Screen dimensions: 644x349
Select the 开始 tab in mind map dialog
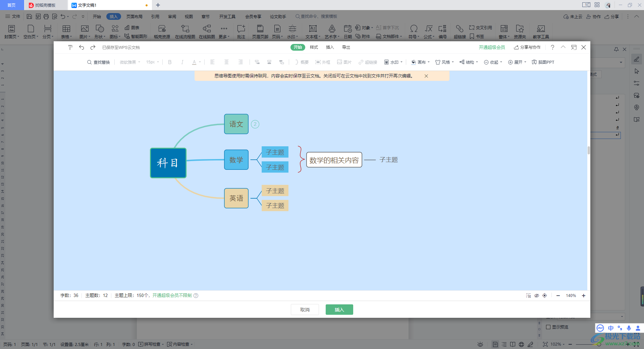coord(298,47)
